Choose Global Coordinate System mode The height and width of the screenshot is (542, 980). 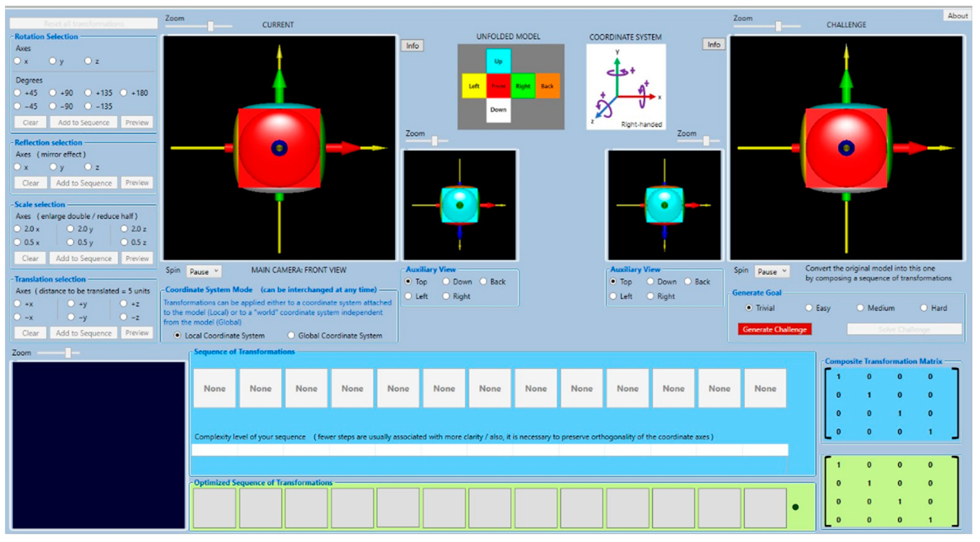tap(291, 335)
